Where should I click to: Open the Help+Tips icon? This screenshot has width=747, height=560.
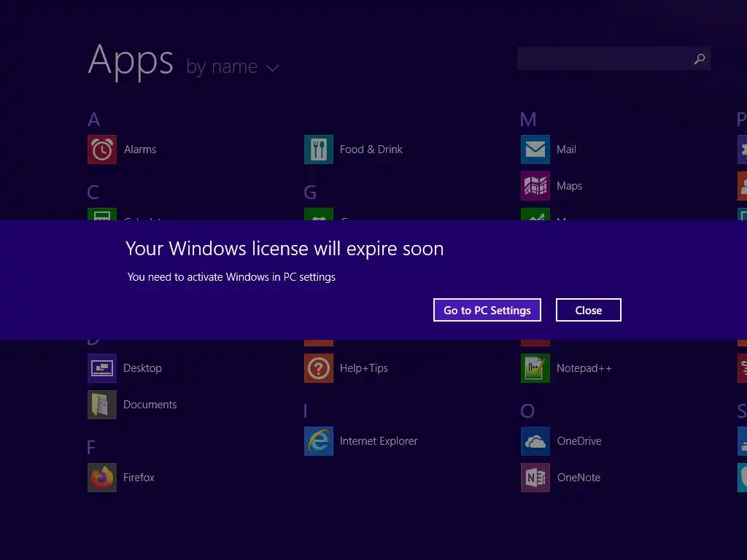click(x=319, y=368)
